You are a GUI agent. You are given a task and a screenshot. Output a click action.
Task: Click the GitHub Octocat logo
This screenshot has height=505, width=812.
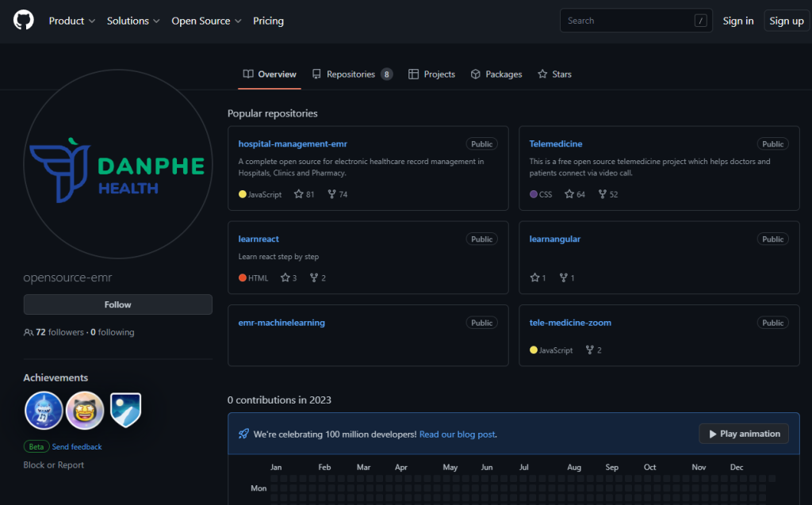[23, 21]
